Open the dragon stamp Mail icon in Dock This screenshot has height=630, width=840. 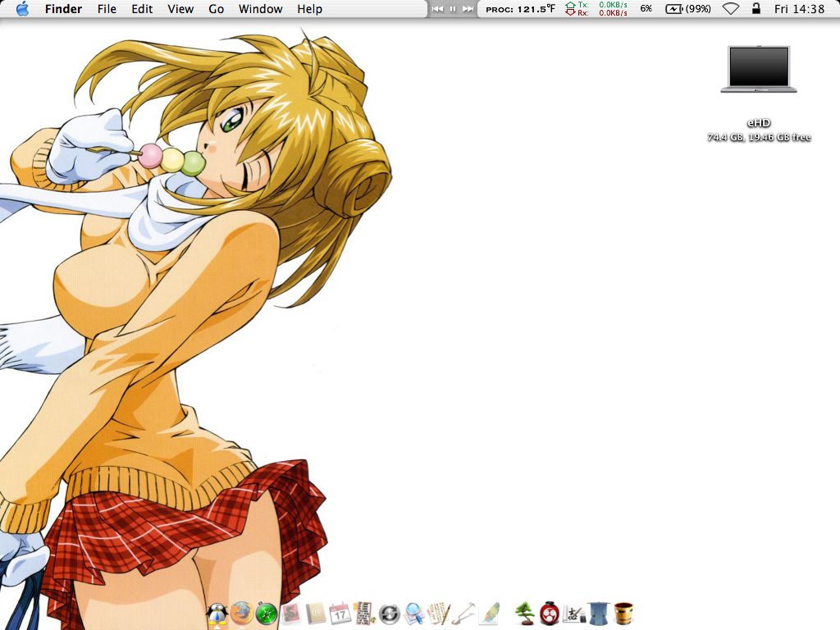coord(291,614)
